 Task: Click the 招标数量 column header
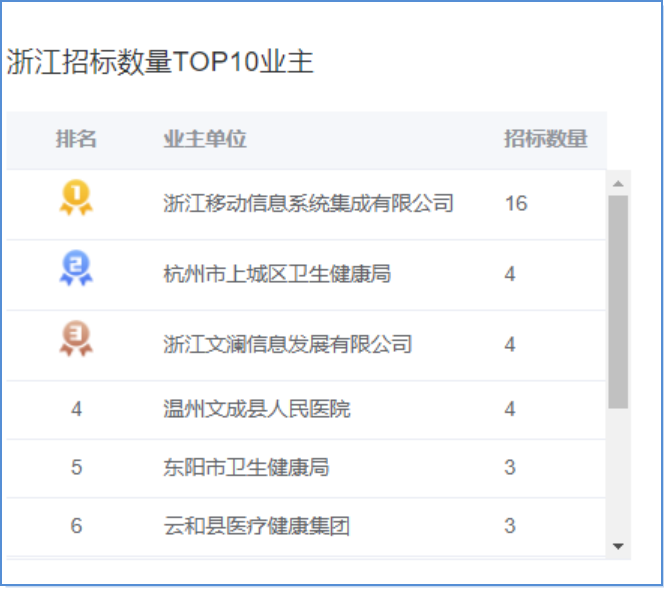[x=546, y=139]
